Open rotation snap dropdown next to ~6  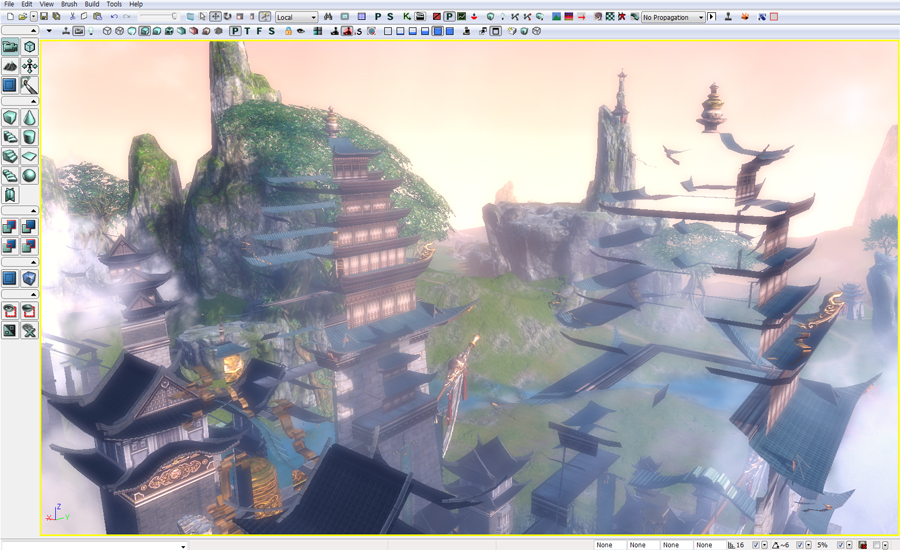[x=808, y=545]
